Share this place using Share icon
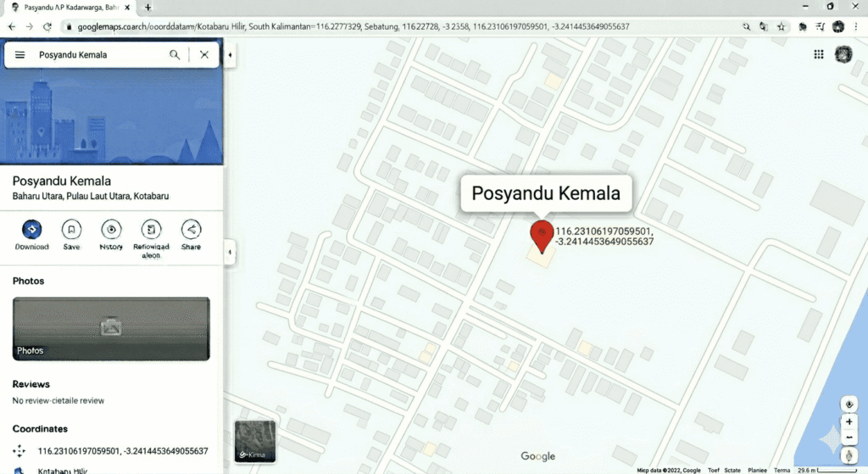This screenshot has width=868, height=474. (191, 230)
